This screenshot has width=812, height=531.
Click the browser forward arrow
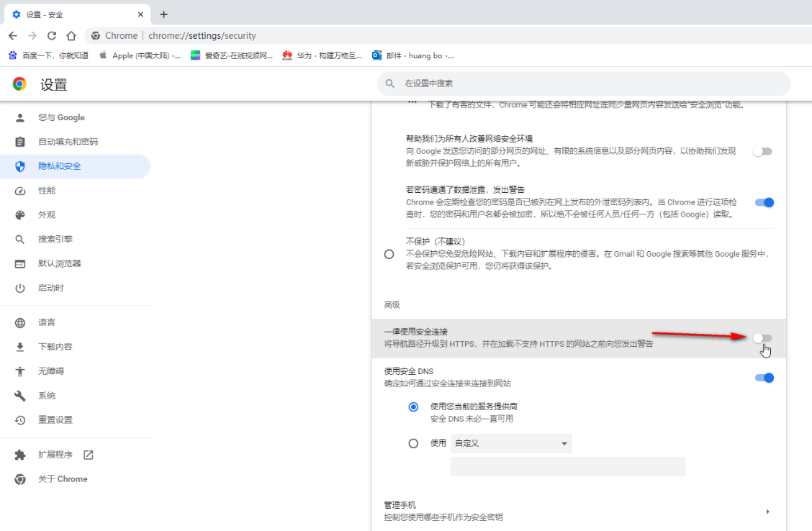[x=32, y=36]
